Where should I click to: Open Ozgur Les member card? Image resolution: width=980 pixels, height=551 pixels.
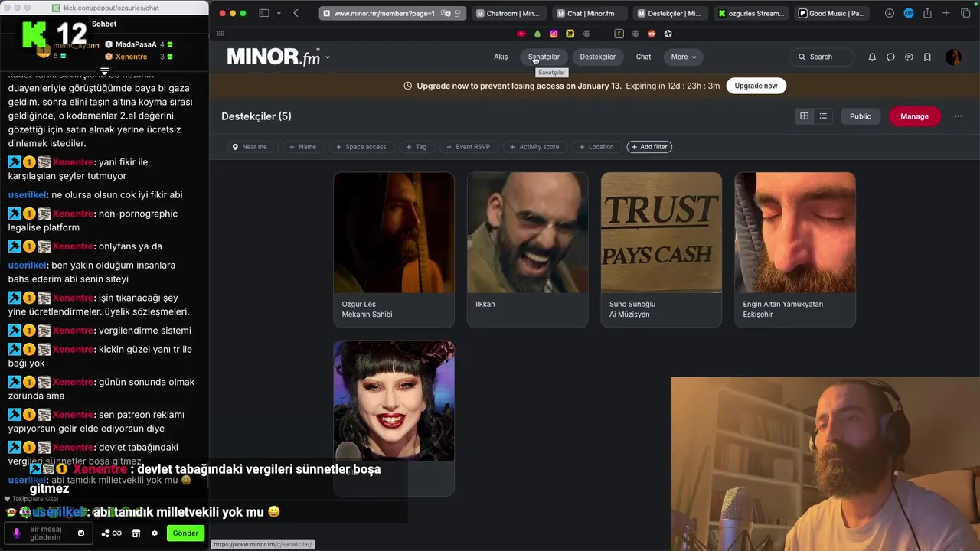(394, 249)
